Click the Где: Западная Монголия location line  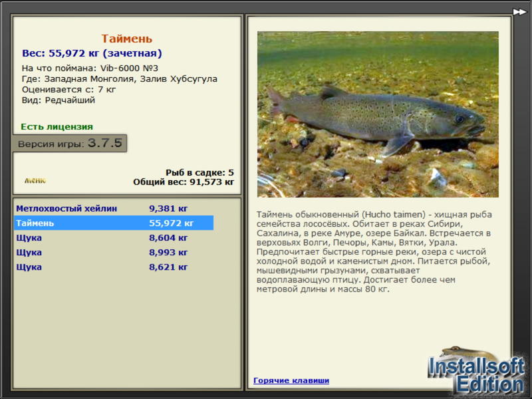pyautogui.click(x=120, y=79)
